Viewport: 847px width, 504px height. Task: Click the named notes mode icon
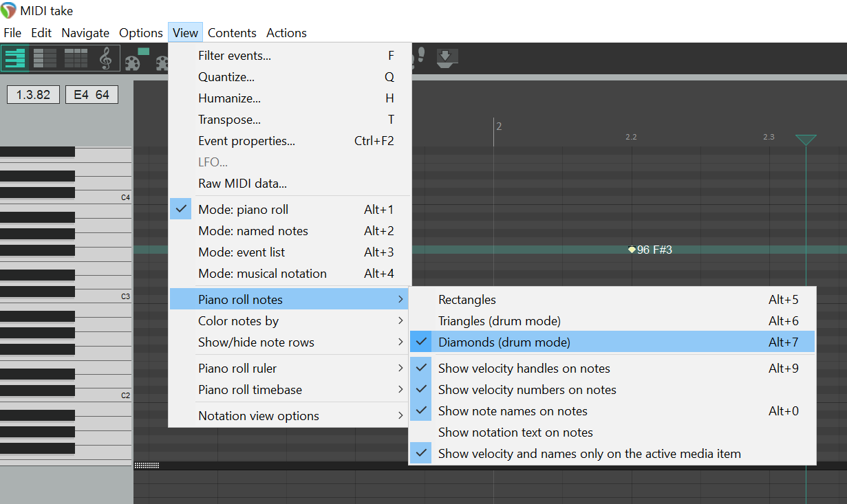click(x=45, y=58)
